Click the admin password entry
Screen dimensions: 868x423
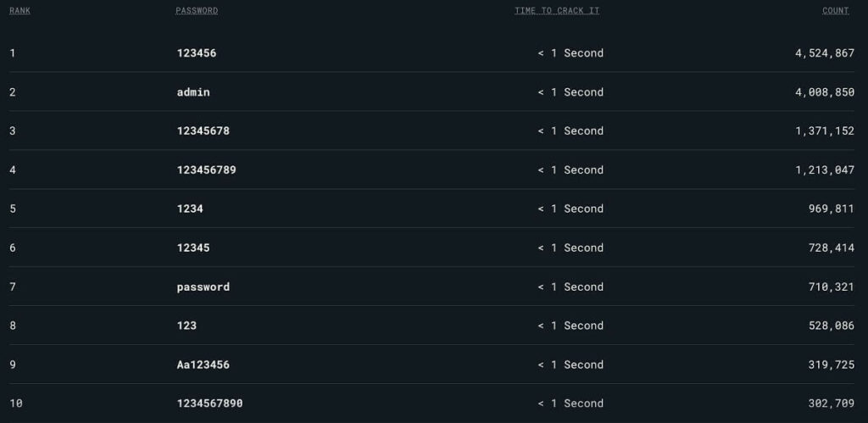tap(193, 92)
